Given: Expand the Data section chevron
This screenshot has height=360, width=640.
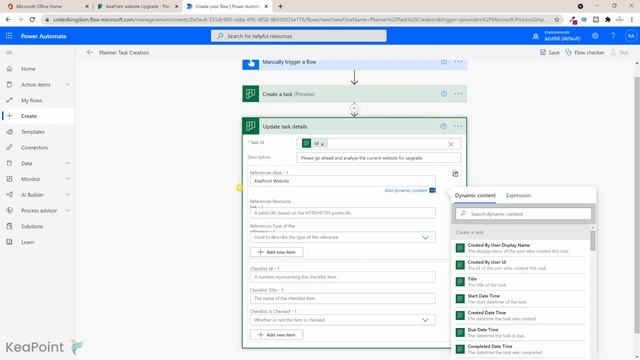Looking at the screenshot, I should pyautogui.click(x=67, y=163).
